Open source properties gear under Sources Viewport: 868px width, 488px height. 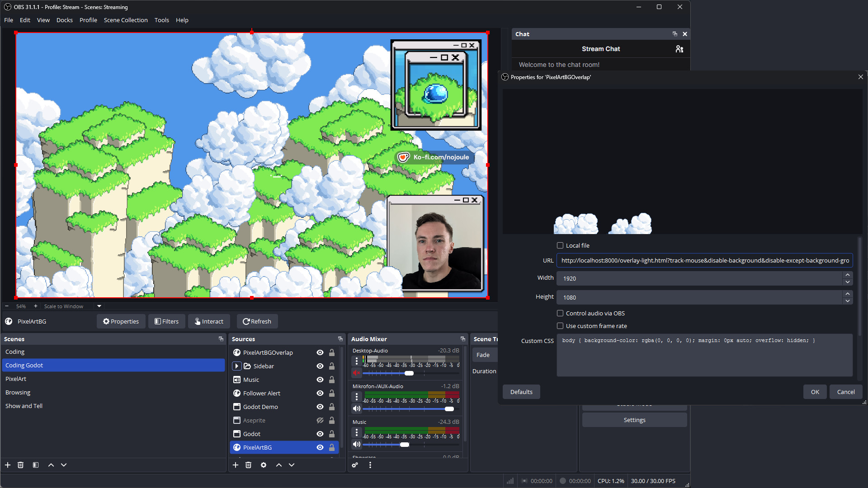(x=264, y=465)
